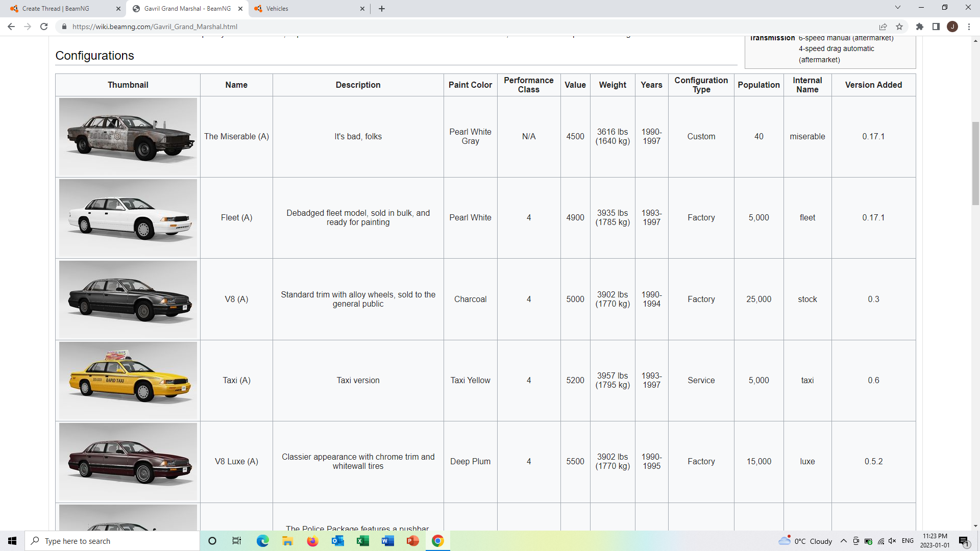Open PowerPoint from the taskbar
980x551 pixels.
[412, 541]
